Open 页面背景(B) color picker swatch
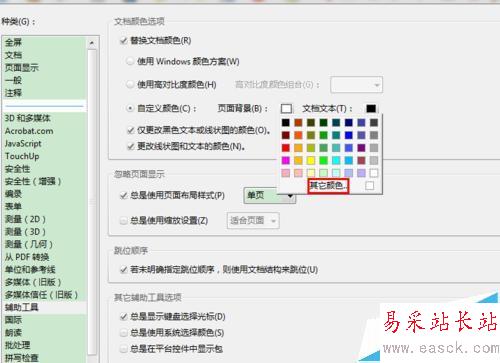Image resolution: width=500 pixels, height=363 pixels. click(286, 108)
